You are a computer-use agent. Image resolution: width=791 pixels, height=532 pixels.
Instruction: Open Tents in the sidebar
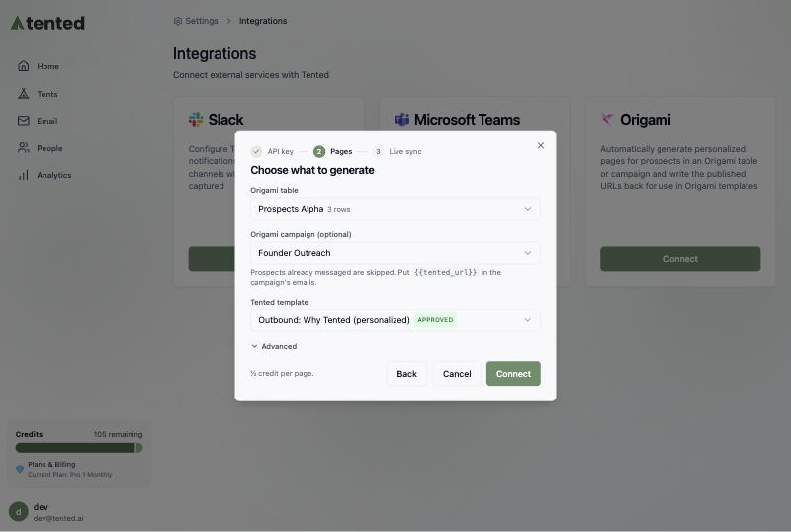[46, 94]
